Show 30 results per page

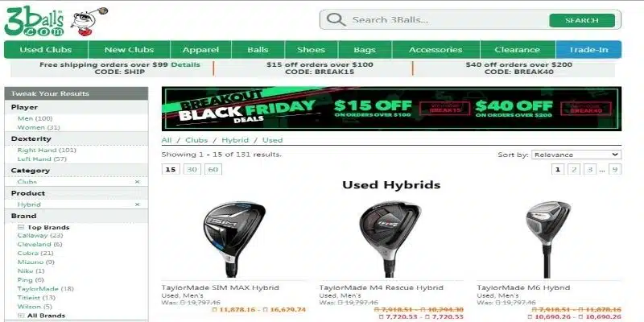192,169
